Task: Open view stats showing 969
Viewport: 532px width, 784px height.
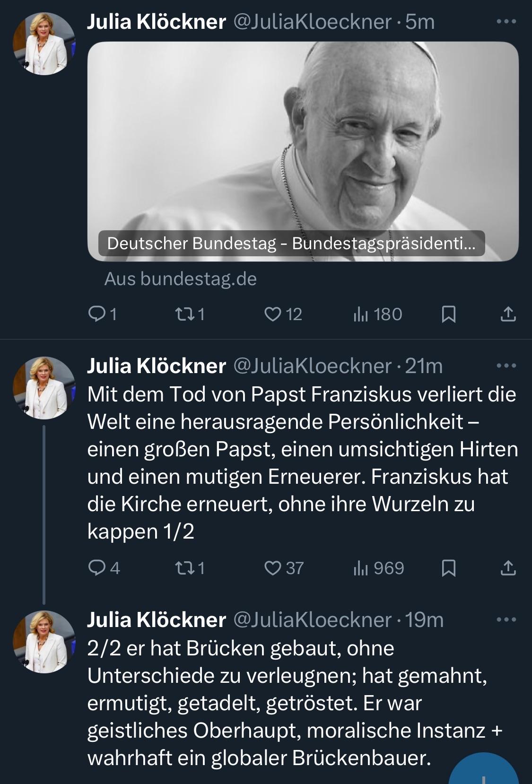Action: [x=378, y=568]
